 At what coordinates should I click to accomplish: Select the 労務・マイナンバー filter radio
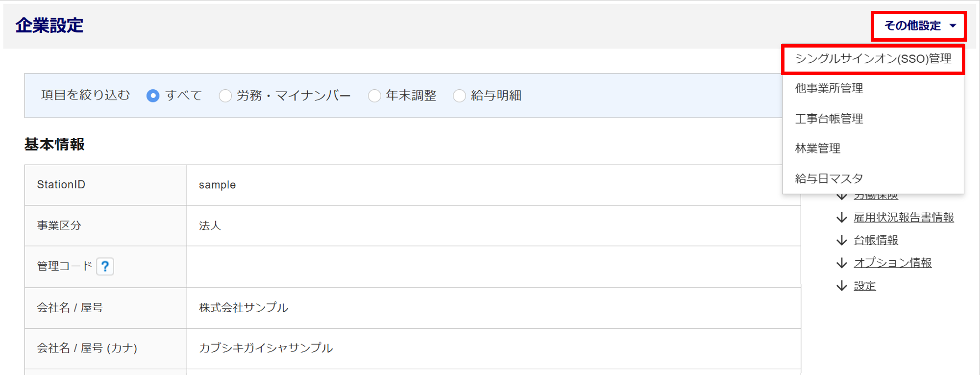225,96
